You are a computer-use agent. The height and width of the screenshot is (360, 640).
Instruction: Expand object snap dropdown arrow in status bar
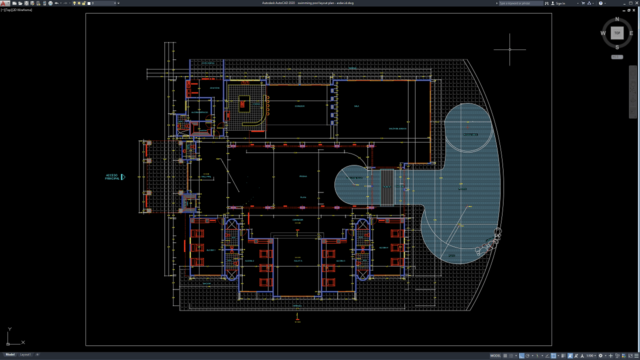tap(558, 356)
